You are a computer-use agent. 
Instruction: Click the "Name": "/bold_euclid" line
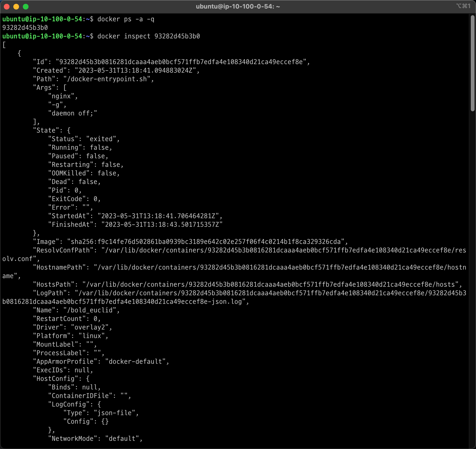coord(76,310)
